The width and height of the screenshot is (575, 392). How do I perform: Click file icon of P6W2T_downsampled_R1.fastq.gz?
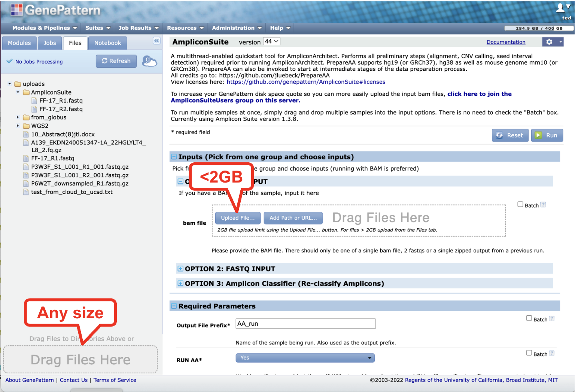coord(26,184)
